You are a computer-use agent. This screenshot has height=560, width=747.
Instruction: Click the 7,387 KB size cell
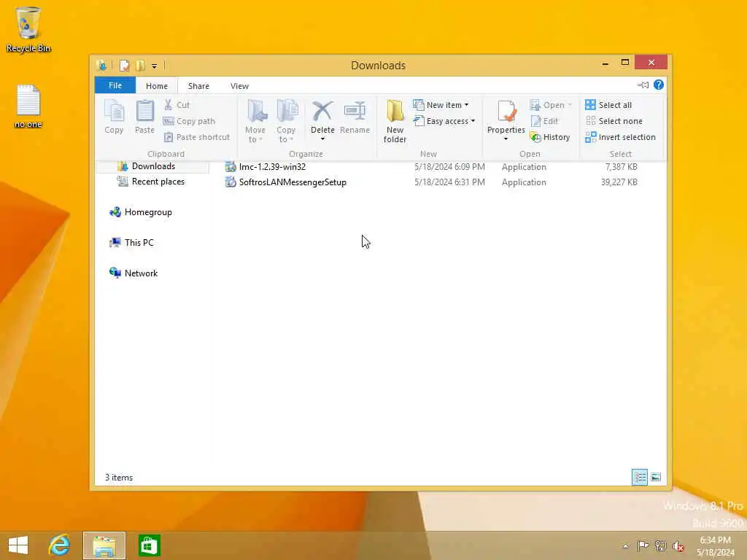[x=622, y=167]
